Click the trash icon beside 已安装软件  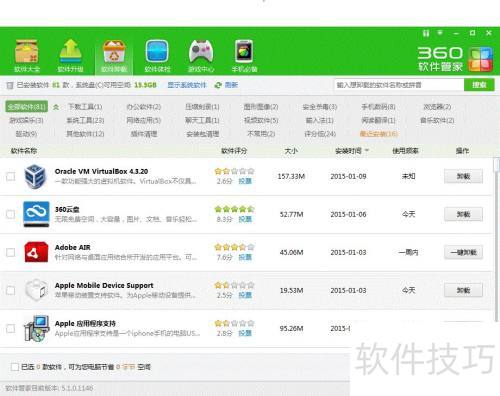(10, 85)
